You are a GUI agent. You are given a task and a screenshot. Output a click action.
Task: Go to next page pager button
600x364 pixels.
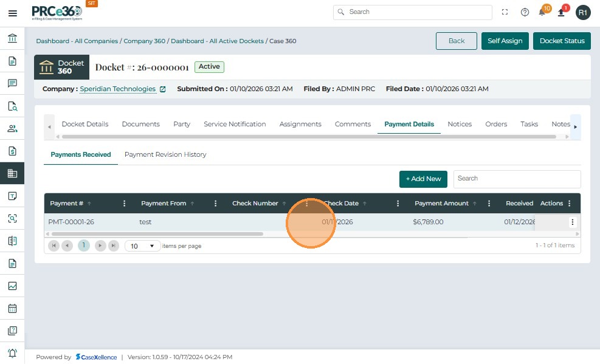point(100,246)
